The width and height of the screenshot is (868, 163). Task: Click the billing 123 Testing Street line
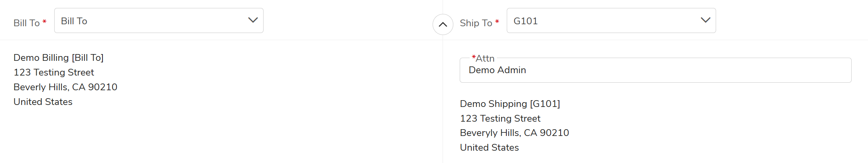pos(54,72)
